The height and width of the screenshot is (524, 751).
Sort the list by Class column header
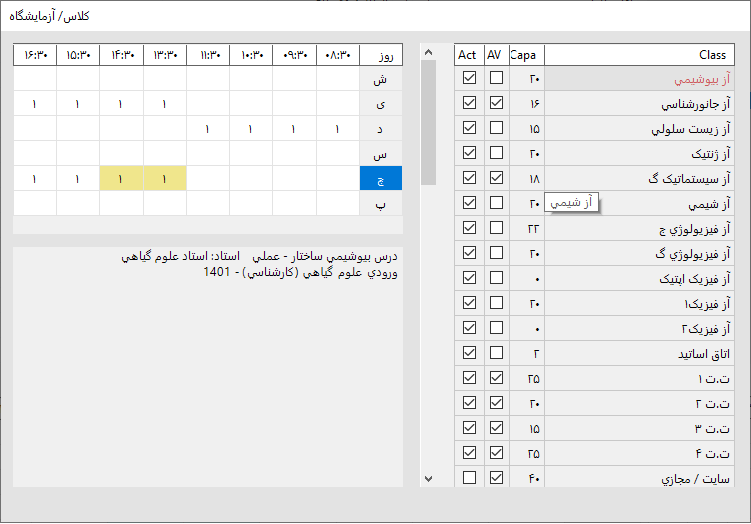pos(640,55)
